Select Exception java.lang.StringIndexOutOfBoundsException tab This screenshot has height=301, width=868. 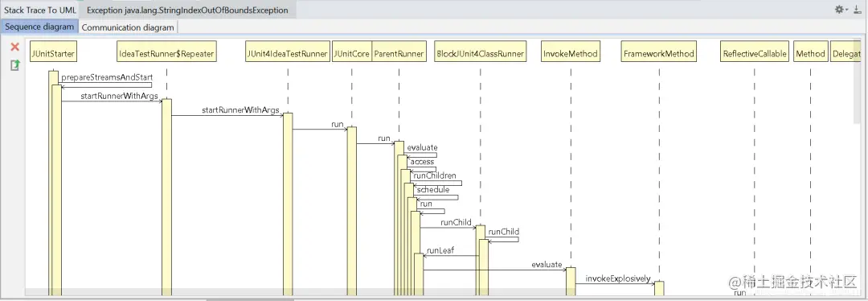point(187,10)
